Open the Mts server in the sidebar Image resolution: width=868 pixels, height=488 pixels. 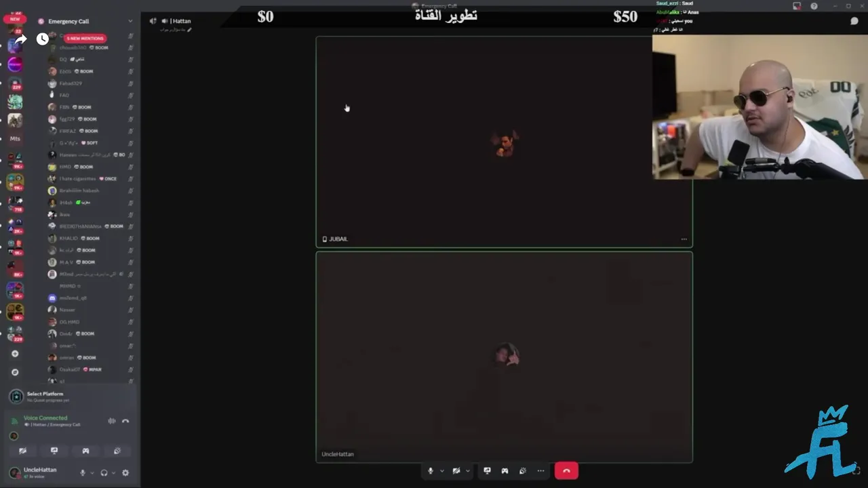[x=15, y=138]
